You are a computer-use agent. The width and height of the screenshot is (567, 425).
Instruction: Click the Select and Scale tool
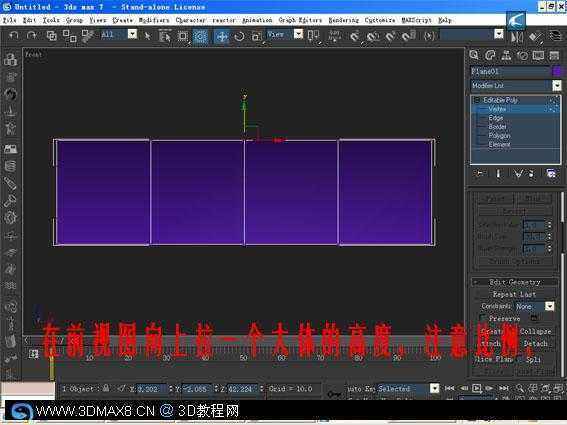pos(256,37)
